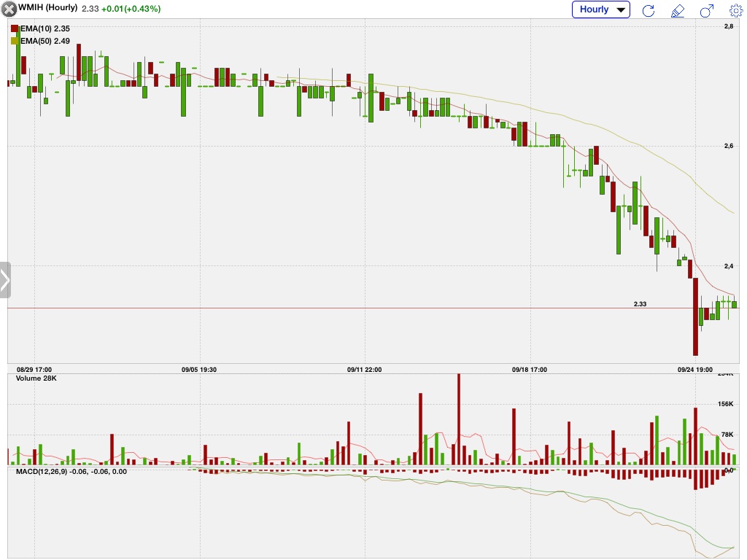Click the 08/29 17:00 date label
Viewport: 747px width, 560px height.
(34, 370)
